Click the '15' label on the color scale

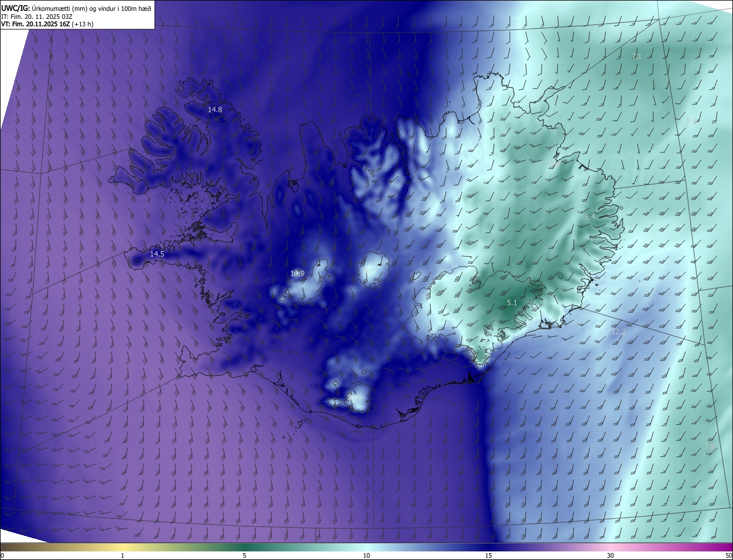(488, 555)
